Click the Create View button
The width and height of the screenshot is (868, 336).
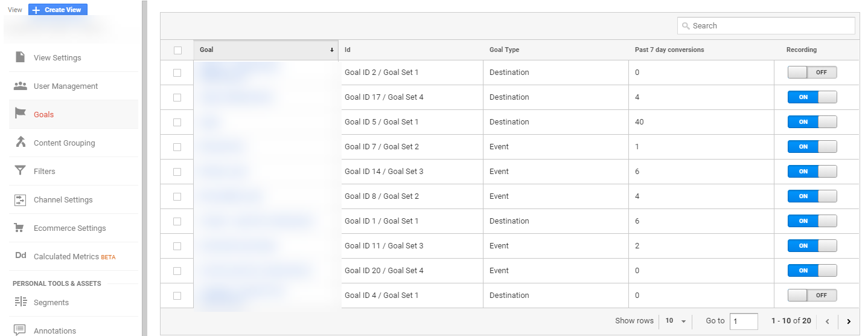(58, 10)
